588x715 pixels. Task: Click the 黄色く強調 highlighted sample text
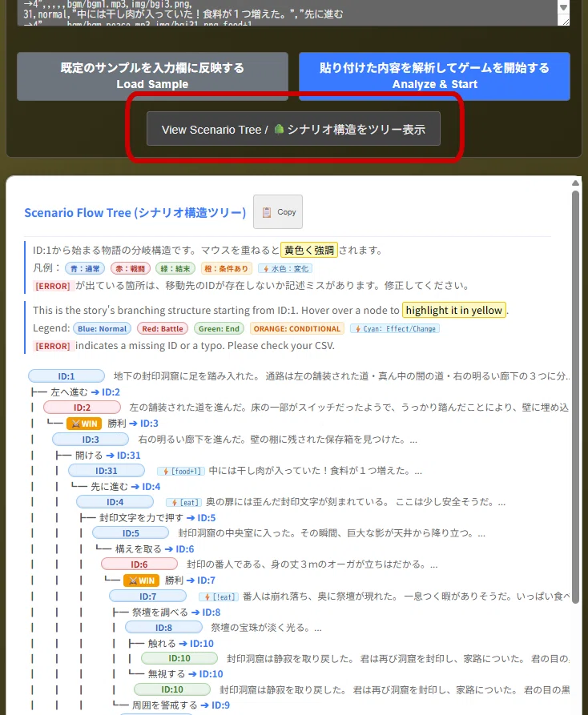(x=309, y=250)
